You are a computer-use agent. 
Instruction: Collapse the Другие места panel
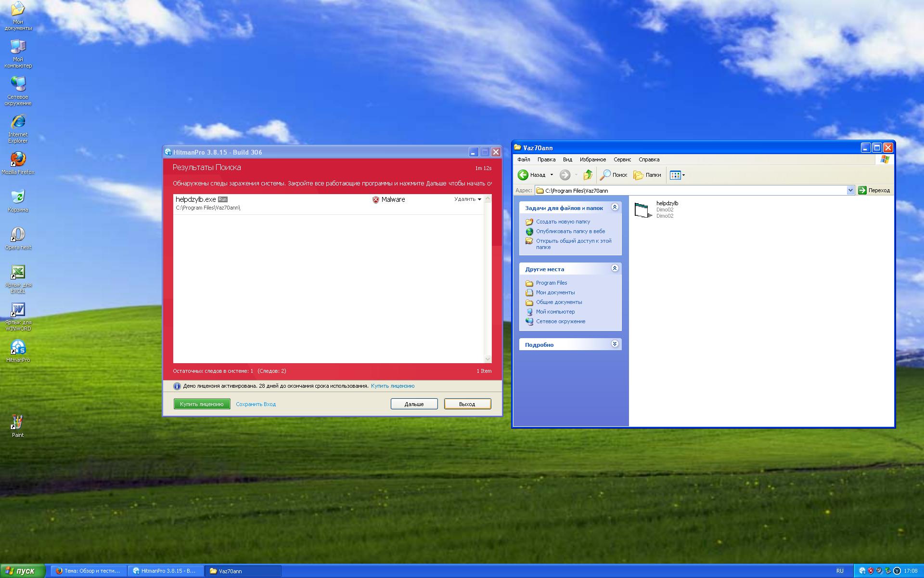tap(615, 268)
